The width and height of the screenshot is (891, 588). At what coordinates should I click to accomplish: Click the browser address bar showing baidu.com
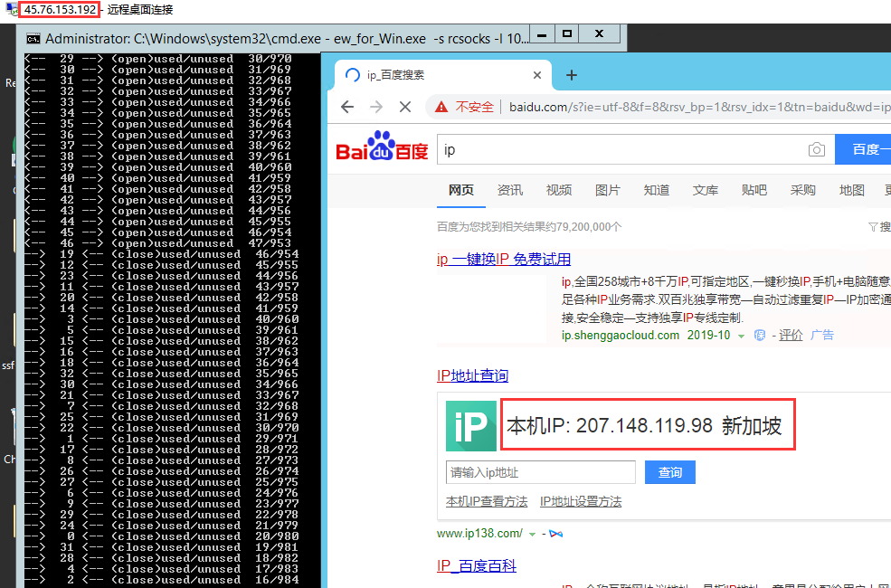(x=633, y=106)
